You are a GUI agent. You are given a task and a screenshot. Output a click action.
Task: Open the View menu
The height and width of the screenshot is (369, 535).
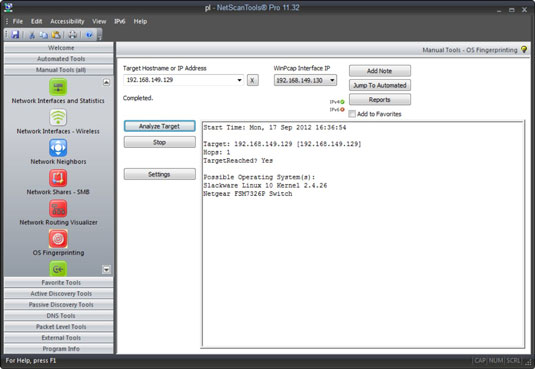pyautogui.click(x=99, y=21)
